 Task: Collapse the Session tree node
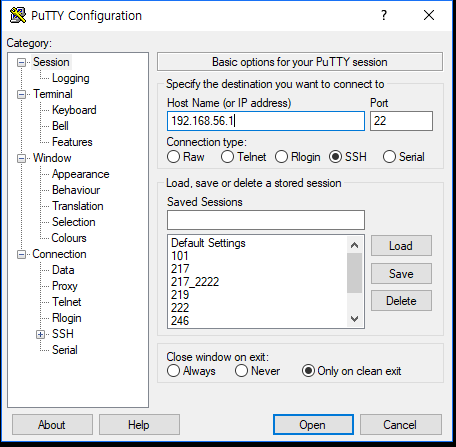click(x=21, y=62)
